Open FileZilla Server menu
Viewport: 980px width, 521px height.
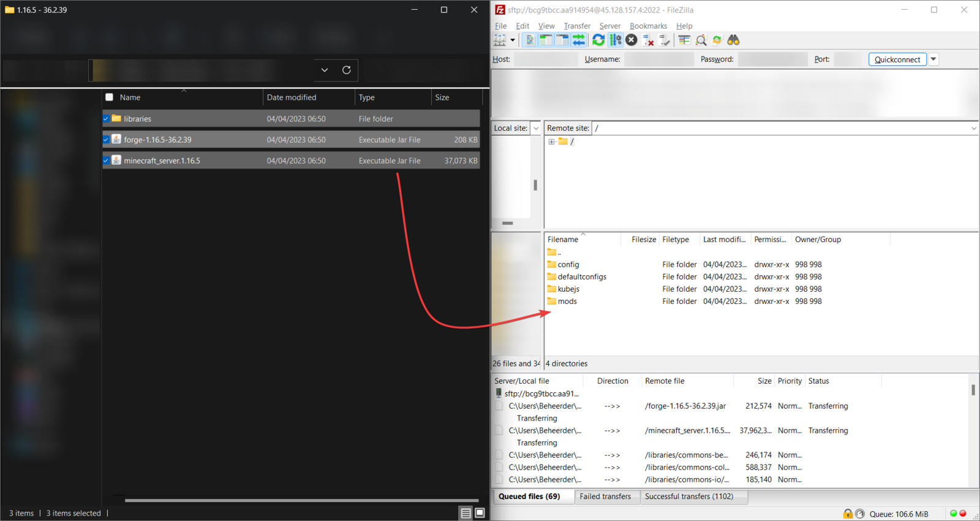(x=610, y=26)
